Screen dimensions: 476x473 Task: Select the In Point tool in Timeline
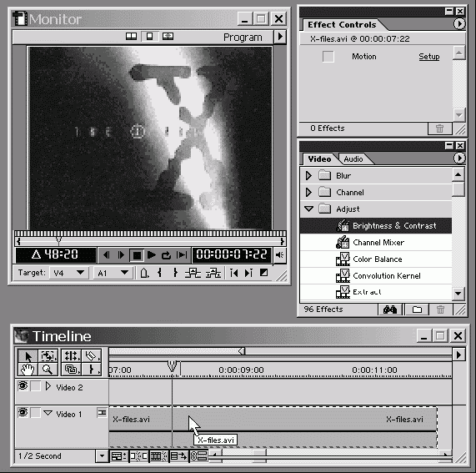tap(92, 370)
